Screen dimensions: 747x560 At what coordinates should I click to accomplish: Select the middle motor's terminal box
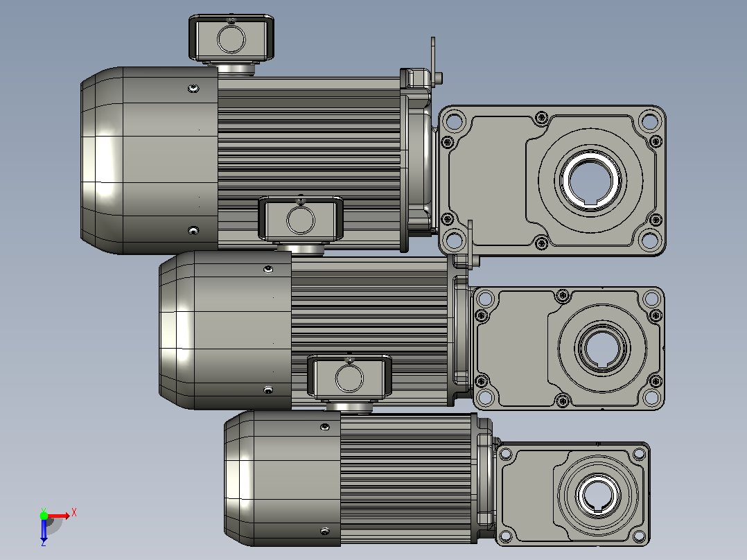(x=301, y=219)
